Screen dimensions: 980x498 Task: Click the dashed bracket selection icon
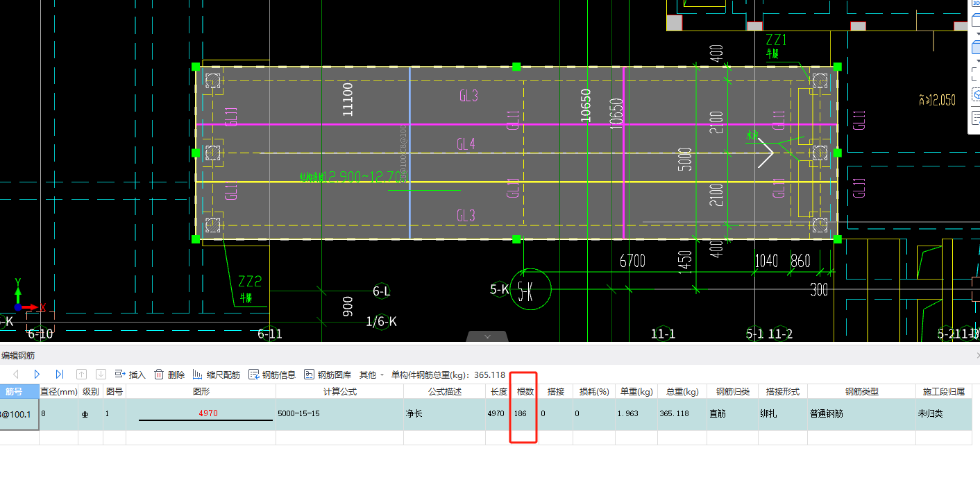pos(975,74)
